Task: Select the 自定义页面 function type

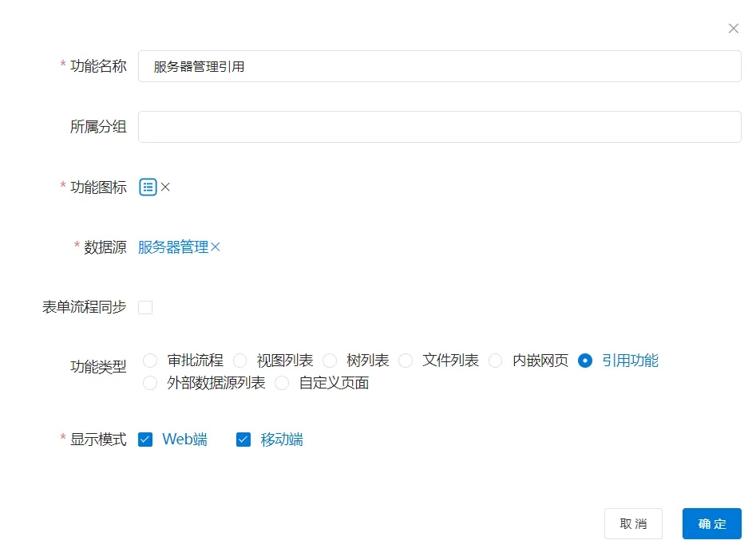Action: [282, 384]
